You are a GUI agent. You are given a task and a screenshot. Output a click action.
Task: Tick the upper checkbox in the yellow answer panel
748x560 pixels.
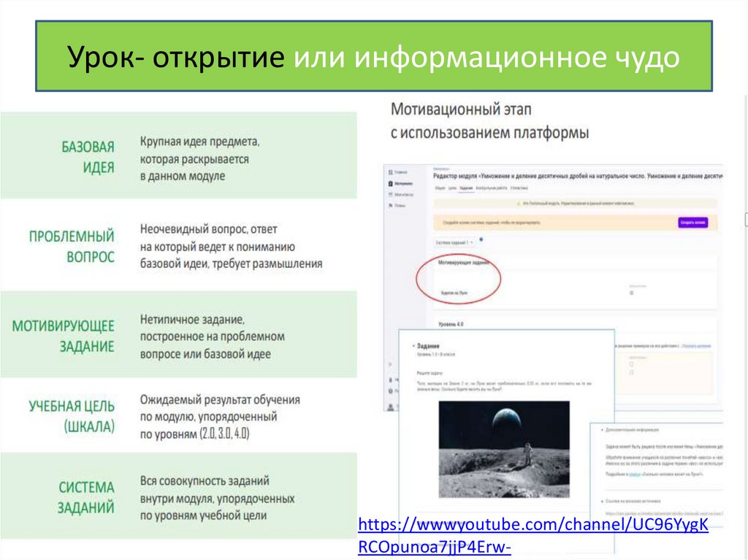click(x=631, y=364)
